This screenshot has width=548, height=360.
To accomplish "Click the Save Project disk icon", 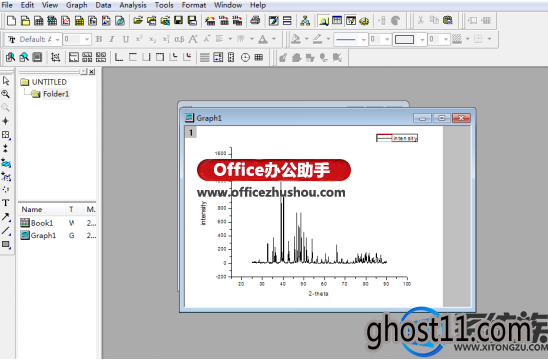I will tap(179, 21).
